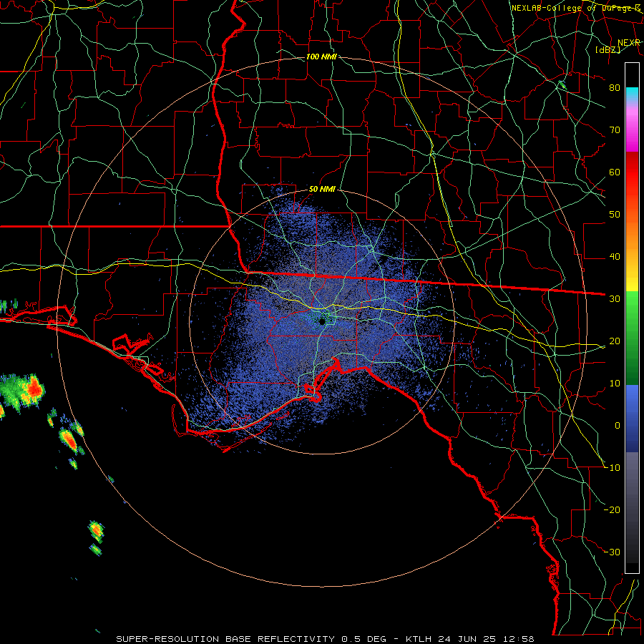Click the KTLH radar site center dot
Screen dimensions: 644x644
click(x=323, y=321)
